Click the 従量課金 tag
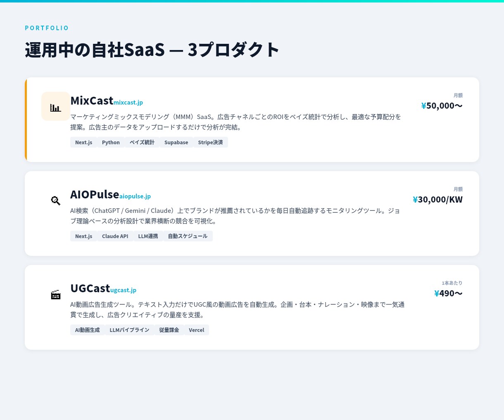Image resolution: width=504 pixels, height=420 pixels. pyautogui.click(x=169, y=330)
